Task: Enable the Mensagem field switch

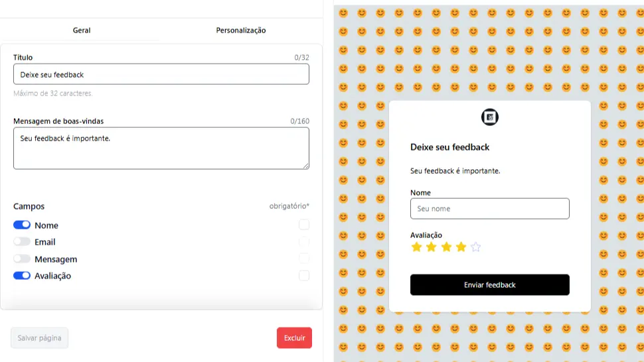Action: click(x=22, y=259)
